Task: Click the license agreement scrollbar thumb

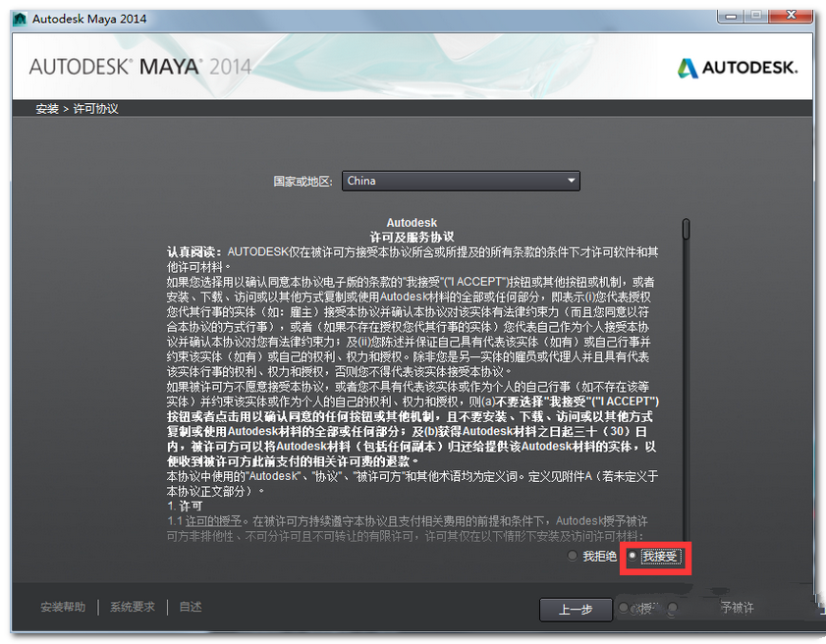Action: pyautogui.click(x=686, y=229)
